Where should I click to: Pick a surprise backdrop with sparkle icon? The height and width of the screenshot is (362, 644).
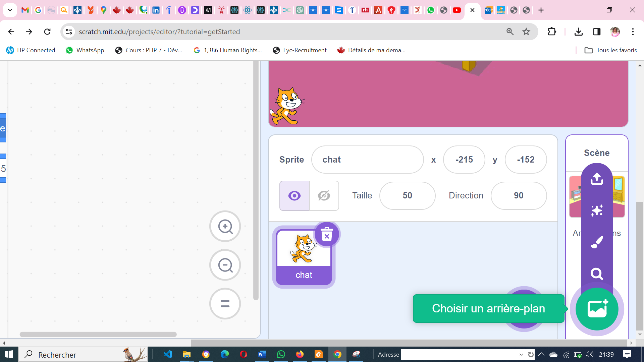597,210
